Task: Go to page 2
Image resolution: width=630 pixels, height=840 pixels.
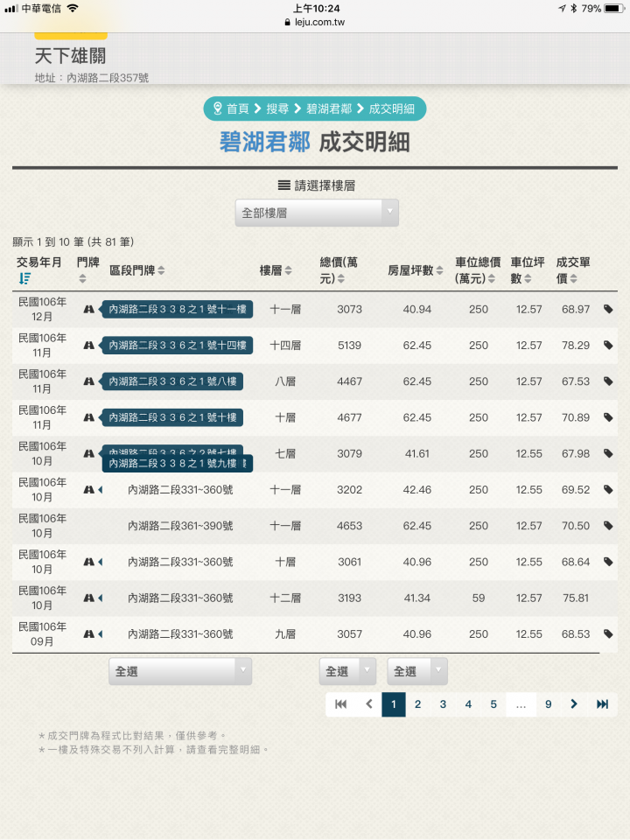Action: coord(418,703)
